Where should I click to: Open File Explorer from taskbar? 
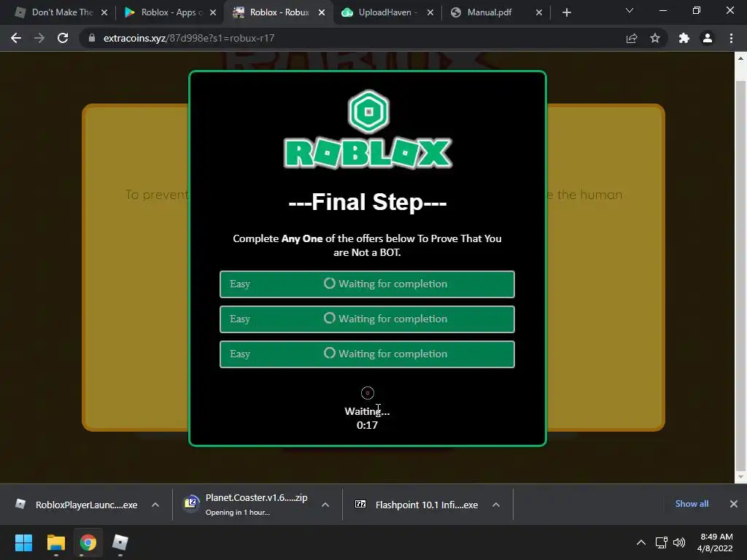55,542
